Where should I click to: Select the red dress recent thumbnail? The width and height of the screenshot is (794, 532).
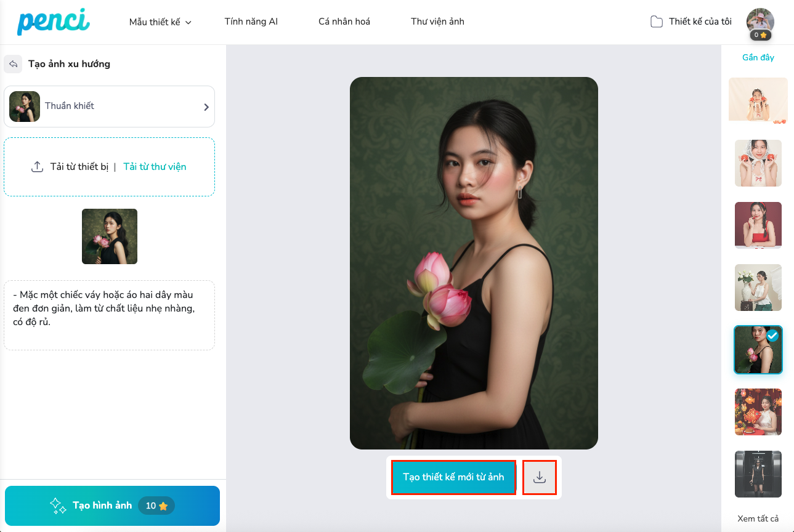[758, 225]
